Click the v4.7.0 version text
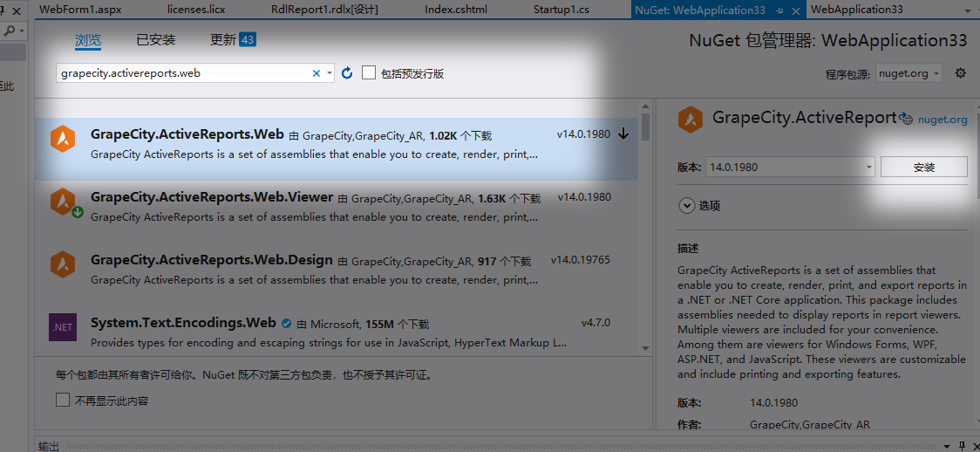Screen dimensions: 980x452 595,323
